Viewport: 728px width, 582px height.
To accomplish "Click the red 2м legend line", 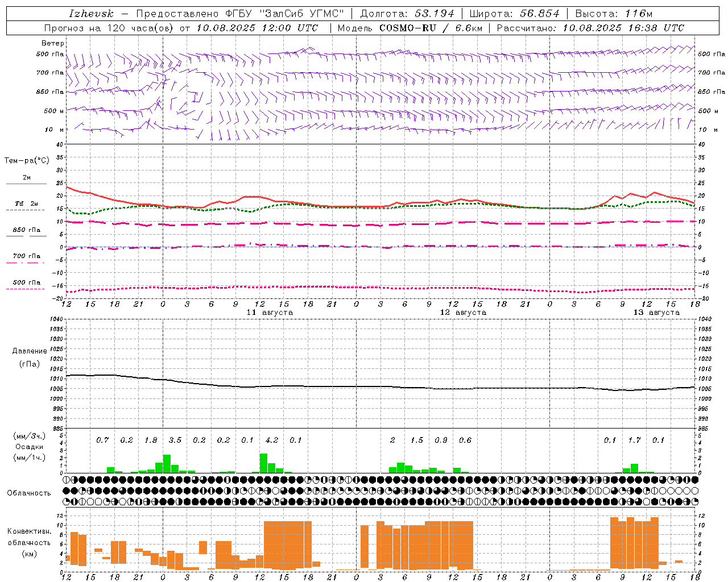I will coord(27,184).
